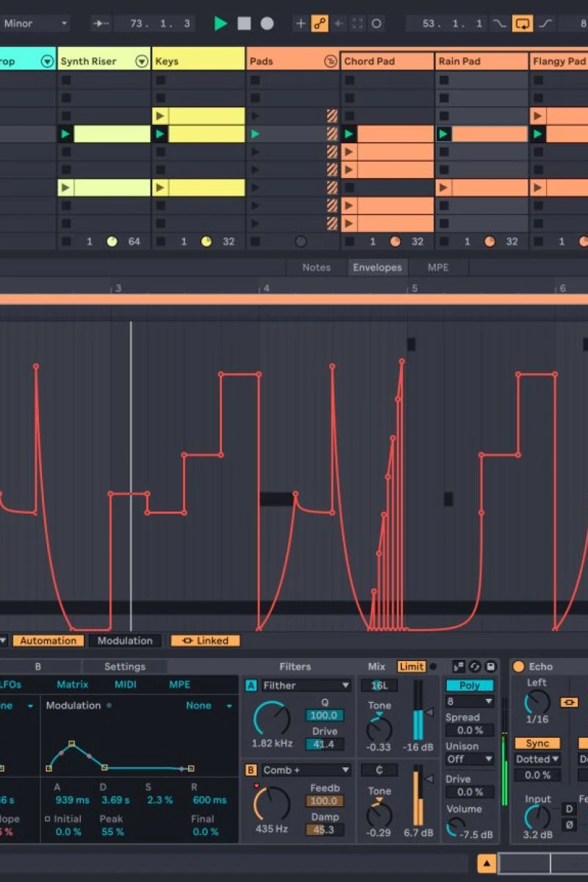Toggle filter B on or off

click(251, 770)
